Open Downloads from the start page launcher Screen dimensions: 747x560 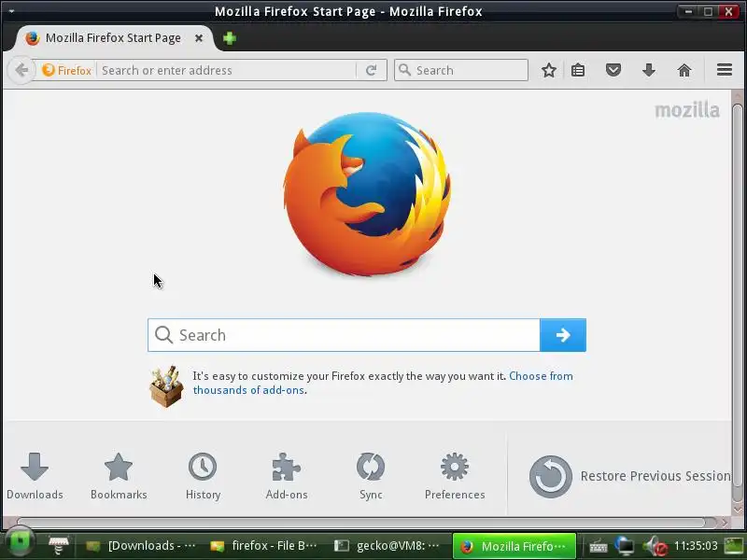point(35,476)
